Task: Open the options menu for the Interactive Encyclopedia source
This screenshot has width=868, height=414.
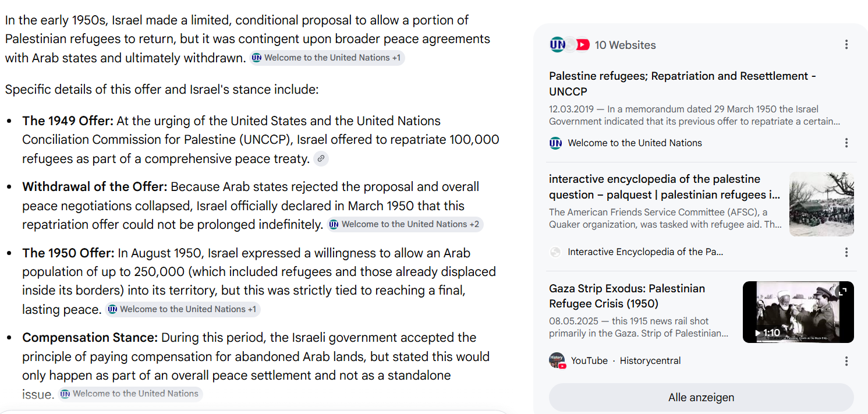Action: pyautogui.click(x=846, y=252)
